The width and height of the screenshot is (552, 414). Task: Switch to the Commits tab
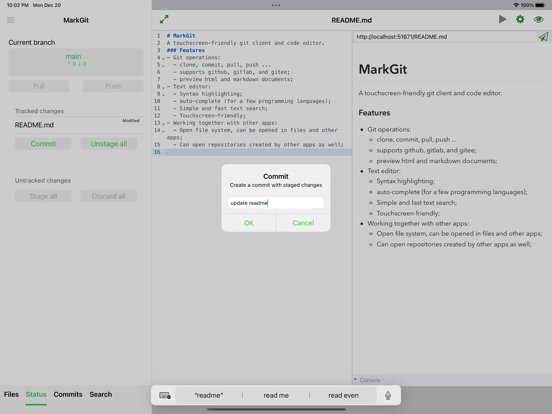click(68, 394)
